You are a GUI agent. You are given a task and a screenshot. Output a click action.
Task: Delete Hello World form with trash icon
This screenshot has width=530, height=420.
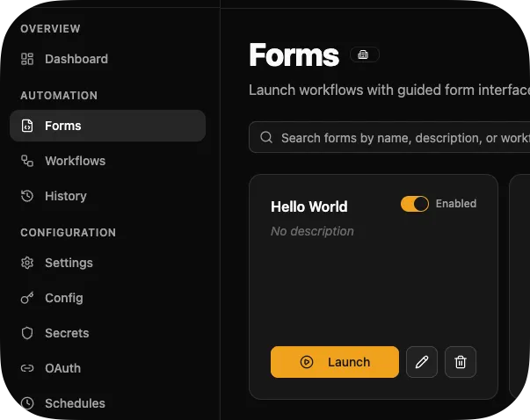(x=461, y=362)
